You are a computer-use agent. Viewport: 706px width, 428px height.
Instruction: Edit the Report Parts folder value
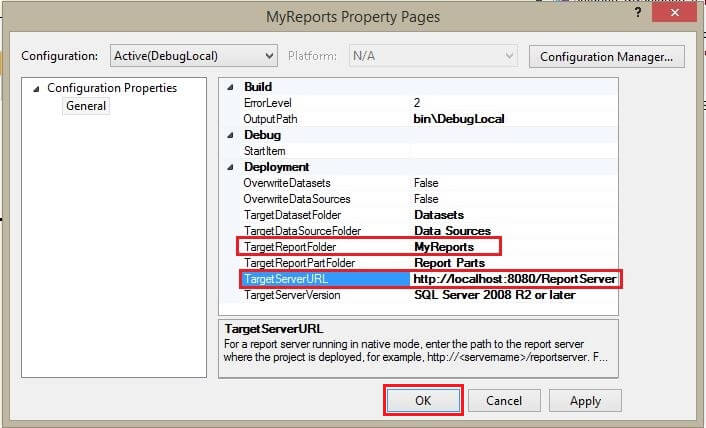coord(449,263)
